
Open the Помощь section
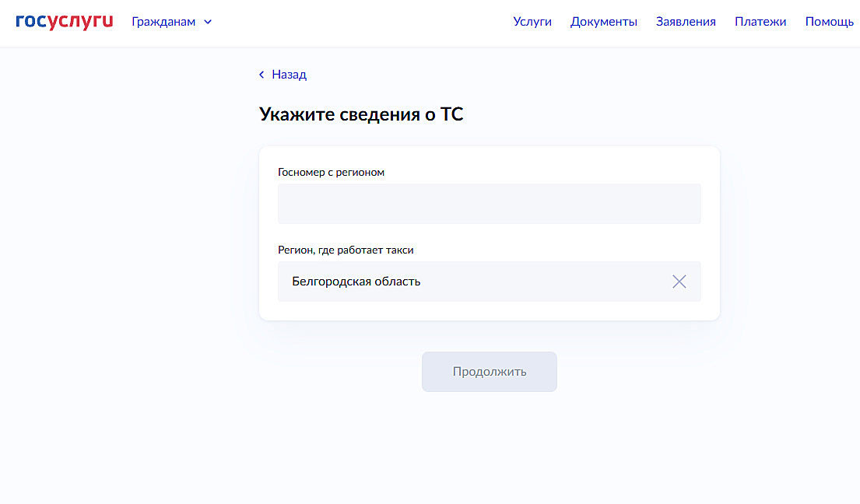830,21
